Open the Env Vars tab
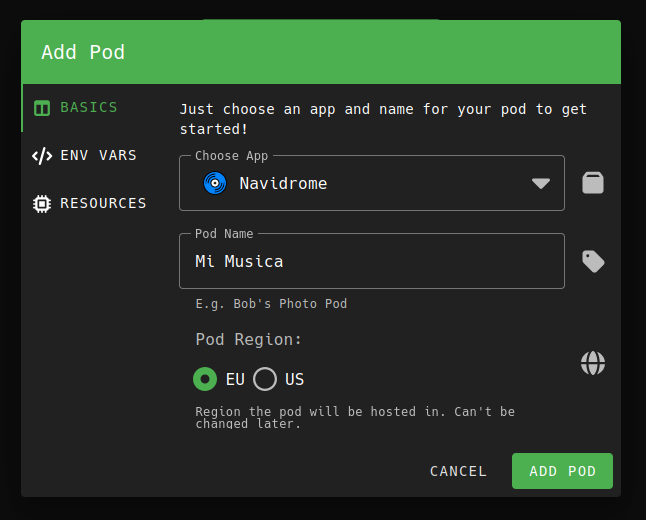This screenshot has width=646, height=520. [98, 155]
